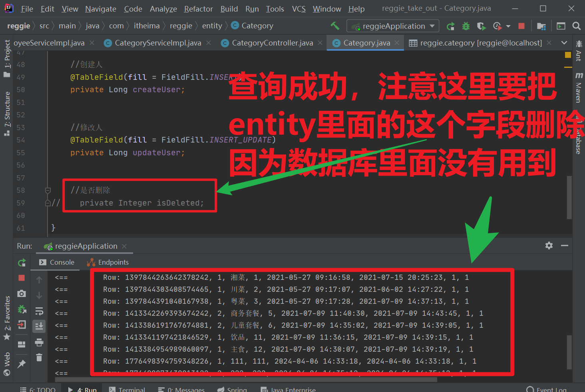Clear console with trash icon
The width and height of the screenshot is (585, 392).
point(39,358)
